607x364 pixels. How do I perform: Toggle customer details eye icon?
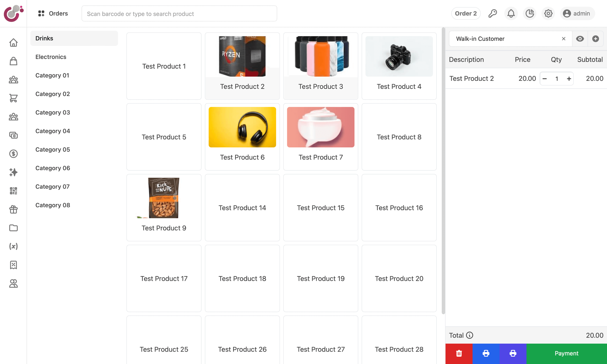(580, 39)
